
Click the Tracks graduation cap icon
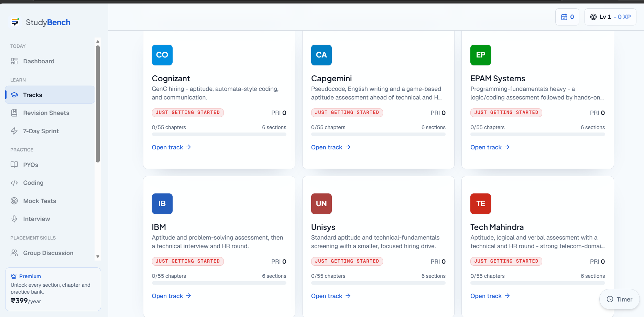coord(14,95)
